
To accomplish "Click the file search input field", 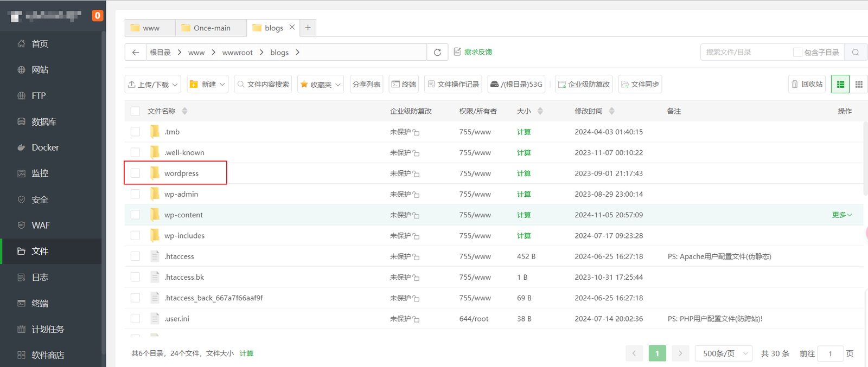I will 746,53.
